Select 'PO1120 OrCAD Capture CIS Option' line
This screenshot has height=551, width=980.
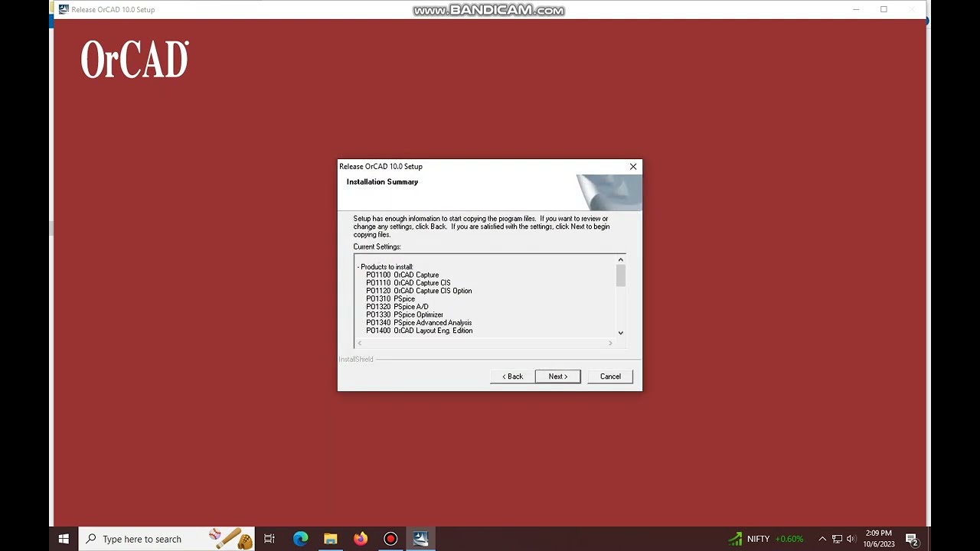[x=419, y=291]
